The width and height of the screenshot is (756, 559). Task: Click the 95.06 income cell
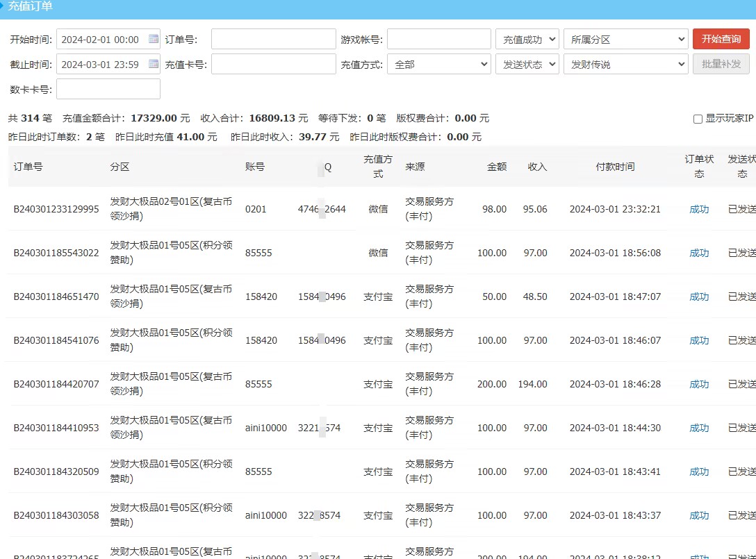pyautogui.click(x=535, y=209)
